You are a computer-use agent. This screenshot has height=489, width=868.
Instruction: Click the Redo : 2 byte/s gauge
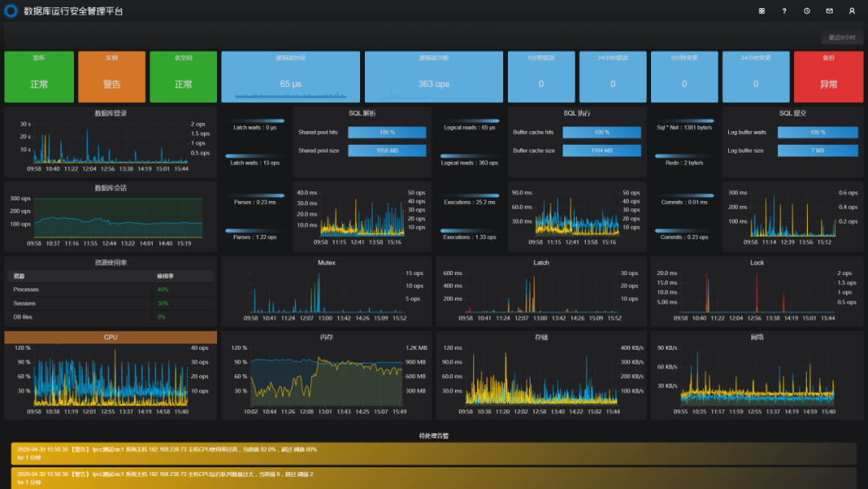684,159
